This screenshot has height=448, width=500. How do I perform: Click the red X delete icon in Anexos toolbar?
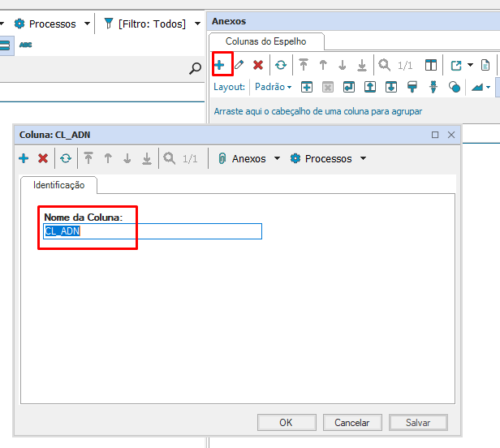tap(258, 65)
